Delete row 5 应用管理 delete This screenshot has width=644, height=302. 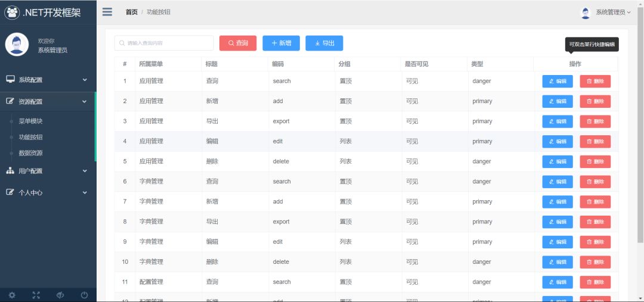(595, 161)
